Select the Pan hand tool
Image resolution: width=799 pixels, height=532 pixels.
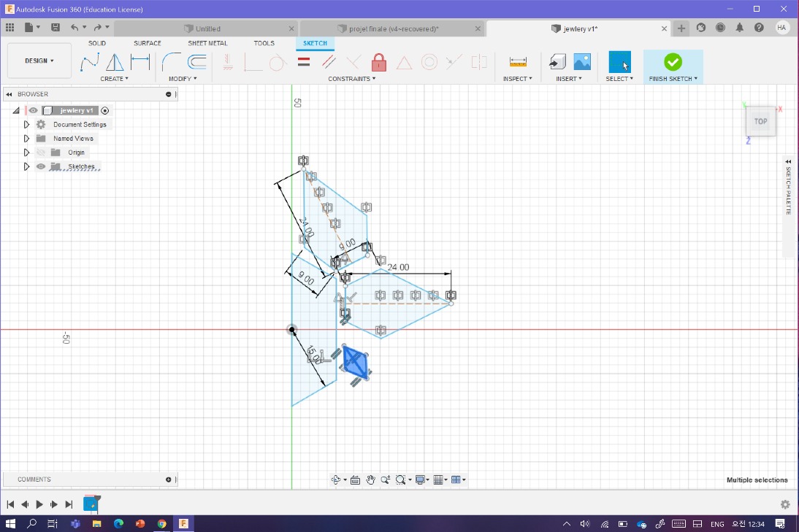pos(370,479)
